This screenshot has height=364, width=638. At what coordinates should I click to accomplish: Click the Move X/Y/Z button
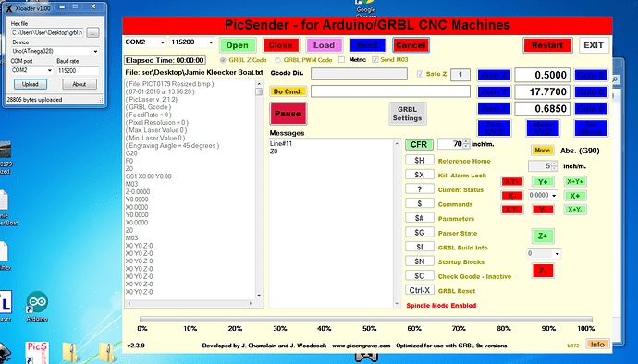[x=543, y=128]
